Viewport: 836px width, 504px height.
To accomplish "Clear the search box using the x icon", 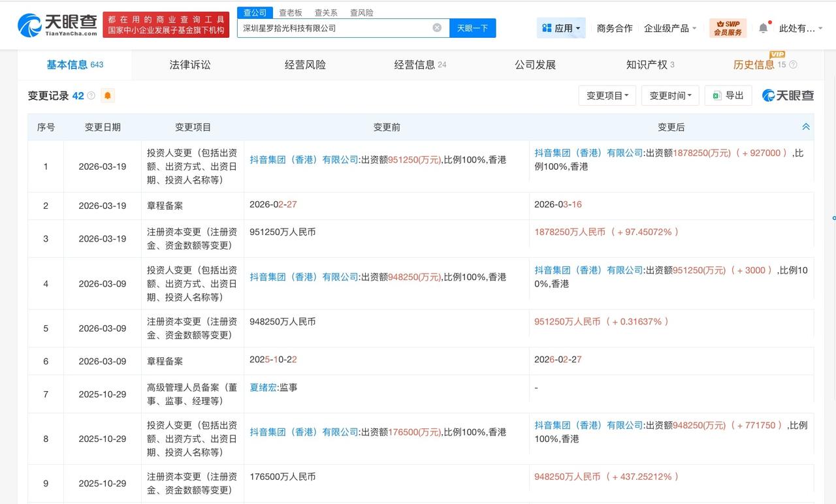I will (436, 27).
